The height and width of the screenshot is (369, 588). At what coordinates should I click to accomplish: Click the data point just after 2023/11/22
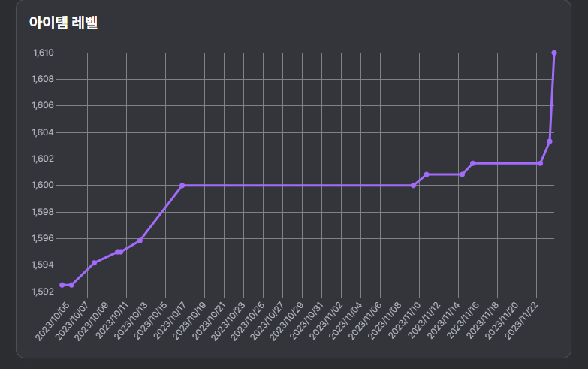pyautogui.click(x=541, y=163)
